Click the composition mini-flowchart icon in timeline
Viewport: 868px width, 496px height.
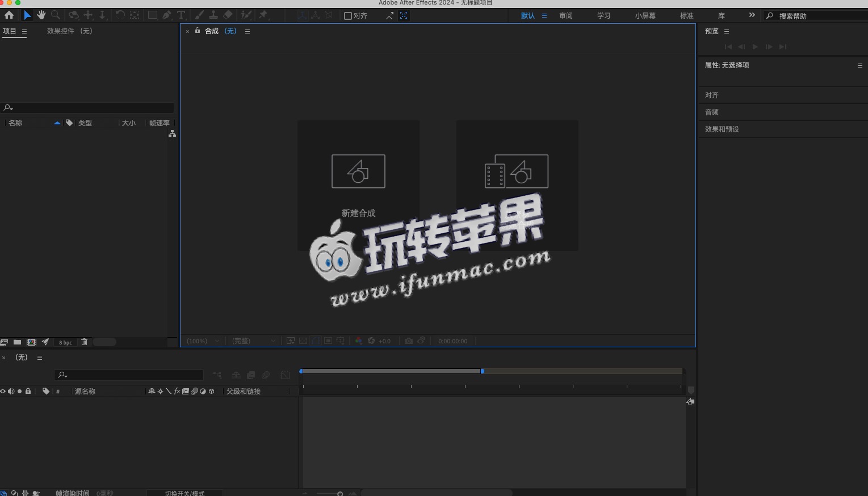click(217, 375)
